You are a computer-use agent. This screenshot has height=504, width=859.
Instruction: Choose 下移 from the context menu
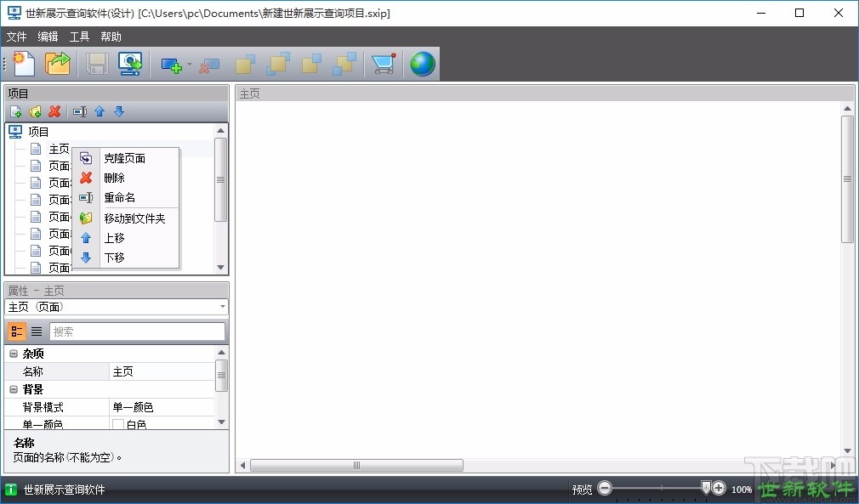point(126,258)
